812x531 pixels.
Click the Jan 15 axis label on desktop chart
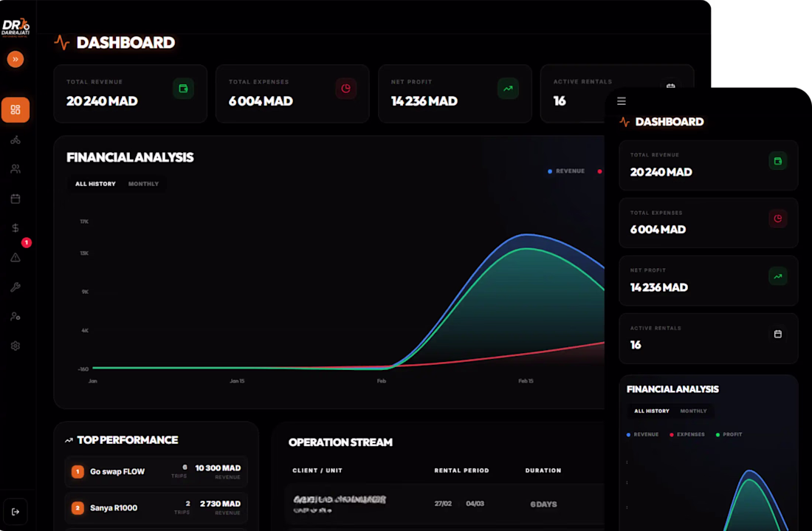237,381
